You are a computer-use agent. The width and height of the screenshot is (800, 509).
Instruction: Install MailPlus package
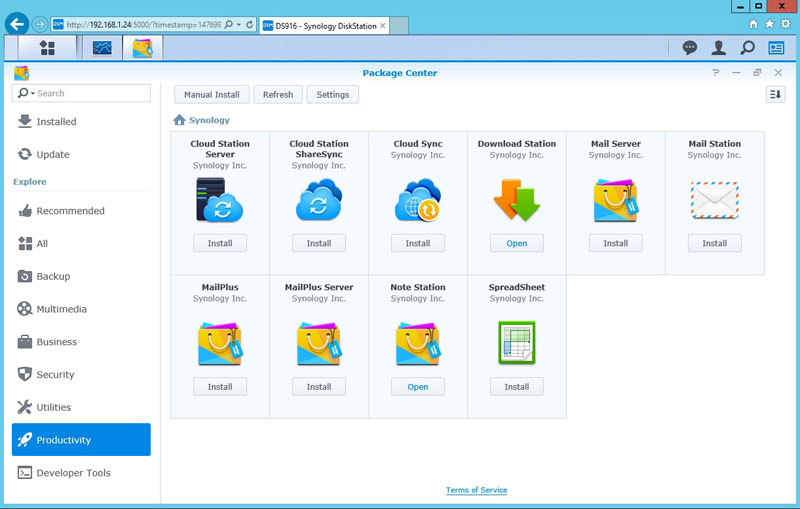click(x=220, y=387)
